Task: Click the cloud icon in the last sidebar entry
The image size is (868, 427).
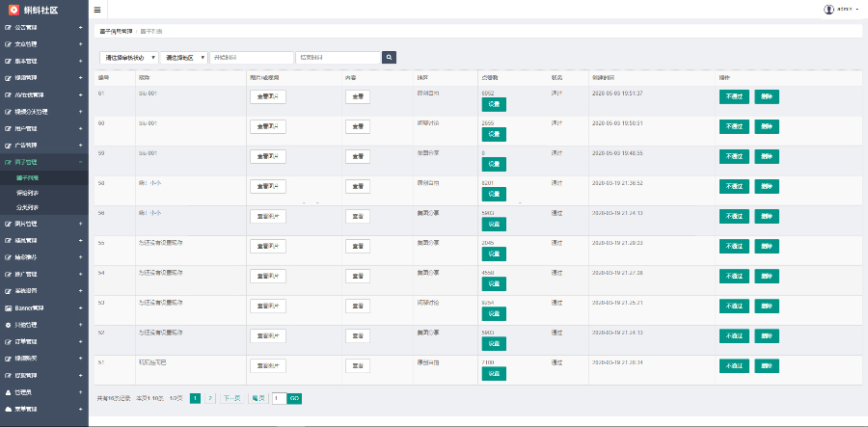Action: 8,409
